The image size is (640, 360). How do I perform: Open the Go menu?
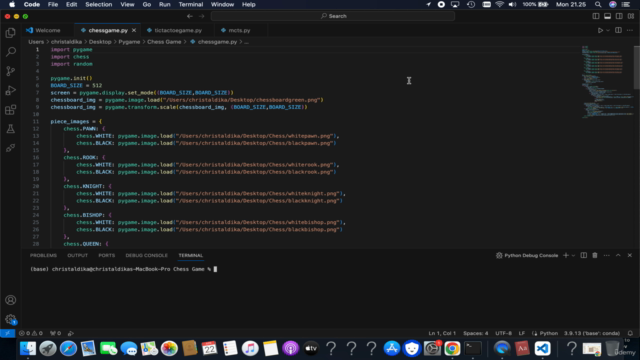click(147, 4)
